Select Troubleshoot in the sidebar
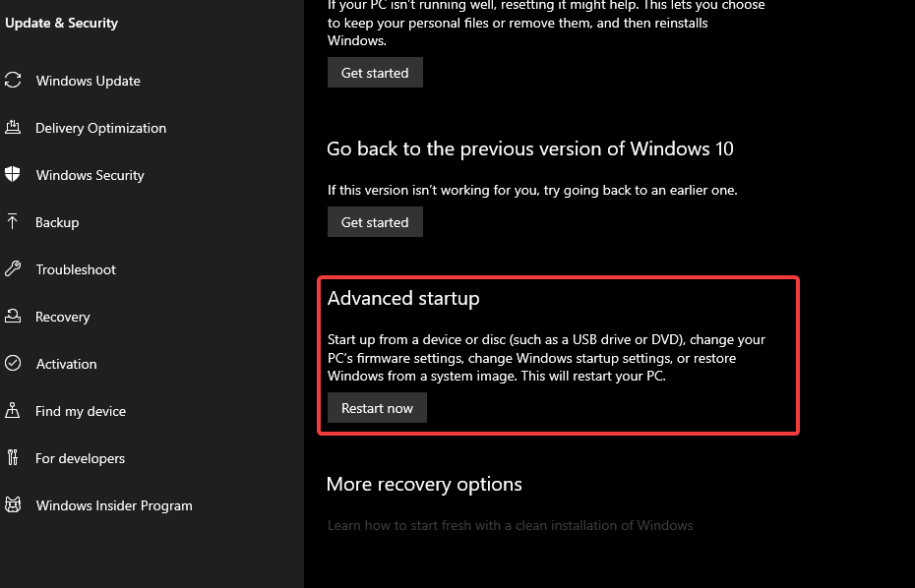 click(76, 269)
